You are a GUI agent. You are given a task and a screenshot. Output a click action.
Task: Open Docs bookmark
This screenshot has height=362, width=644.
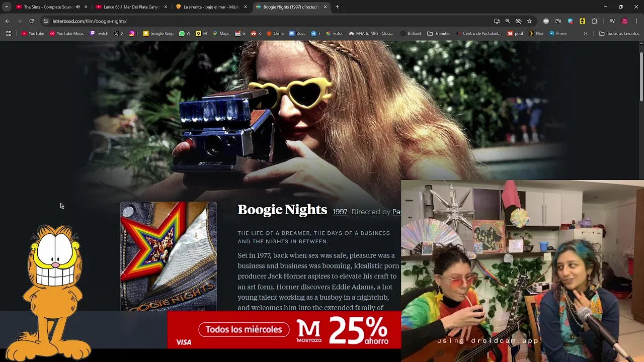coord(297,34)
